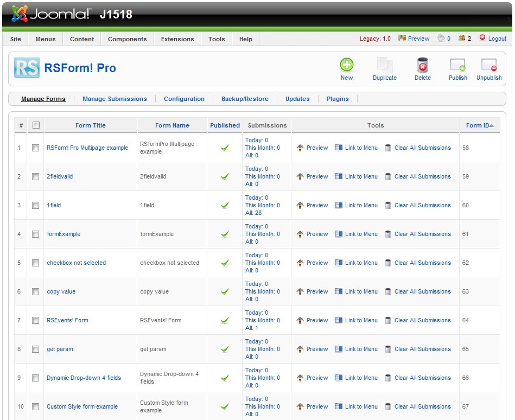Screen dimensions: 515x420
Task: Check the box for 1field row
Action: coord(35,205)
